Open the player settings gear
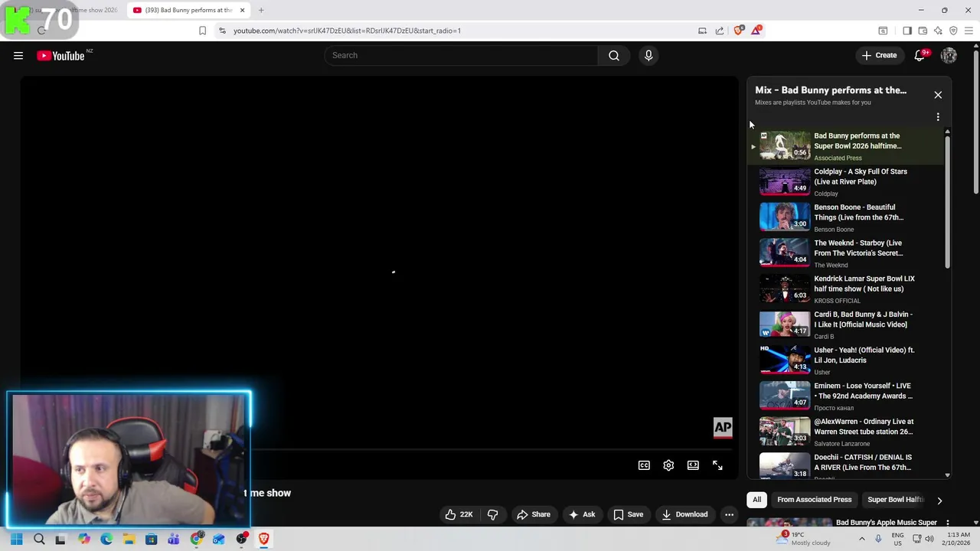 point(668,465)
